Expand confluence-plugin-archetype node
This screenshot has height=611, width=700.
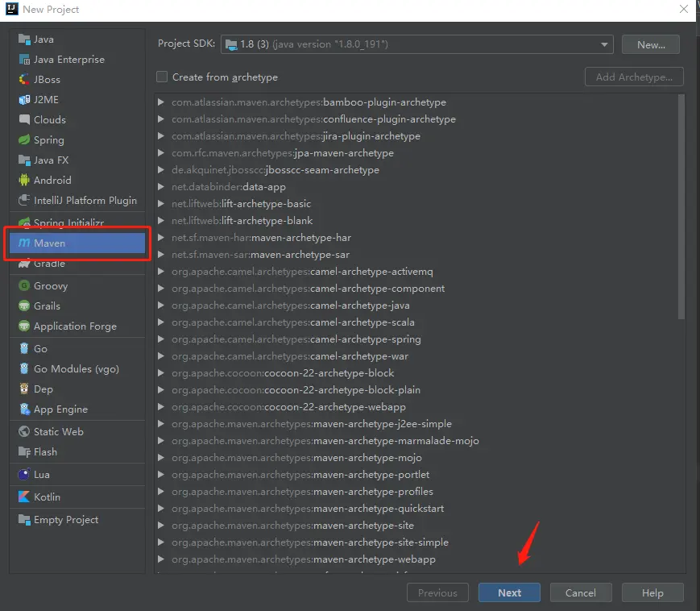pos(161,119)
